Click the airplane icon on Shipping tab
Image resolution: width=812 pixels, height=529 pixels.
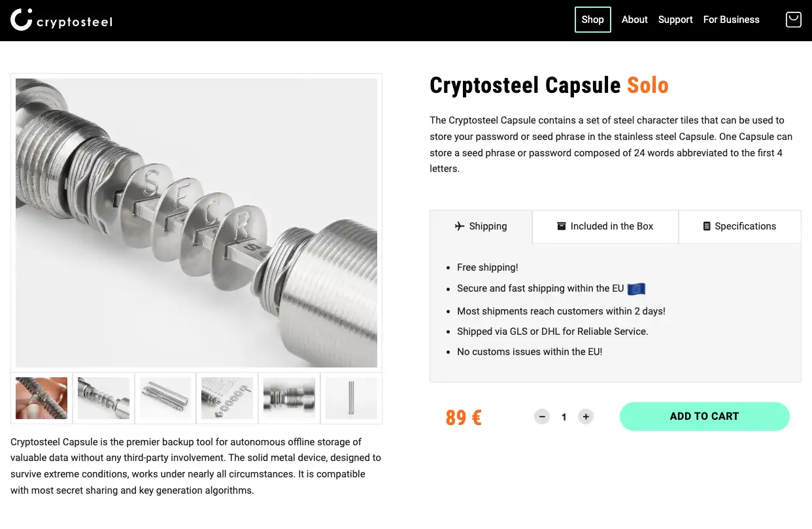pyautogui.click(x=458, y=226)
